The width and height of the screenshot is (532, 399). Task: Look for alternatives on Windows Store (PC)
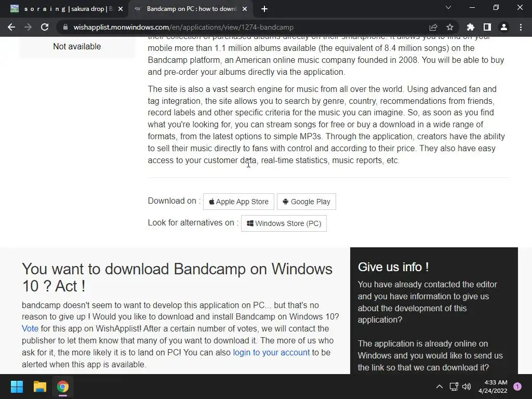point(284,223)
